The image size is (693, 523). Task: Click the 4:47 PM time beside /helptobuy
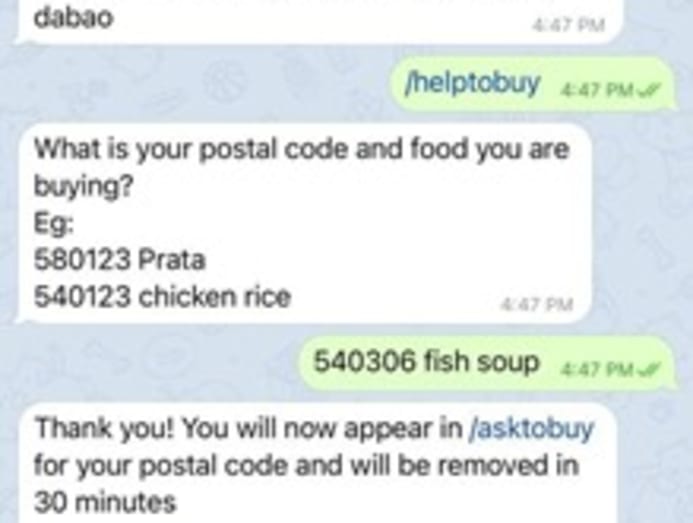(x=592, y=91)
